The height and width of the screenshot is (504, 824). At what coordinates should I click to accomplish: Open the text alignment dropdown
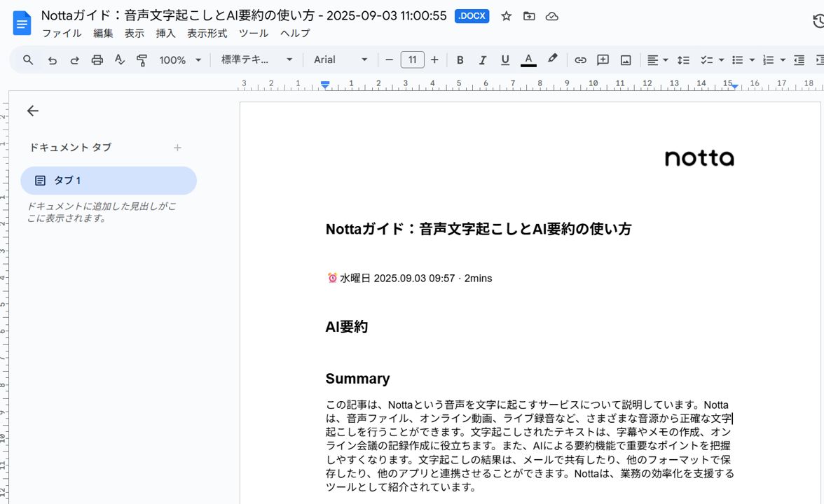(657, 60)
